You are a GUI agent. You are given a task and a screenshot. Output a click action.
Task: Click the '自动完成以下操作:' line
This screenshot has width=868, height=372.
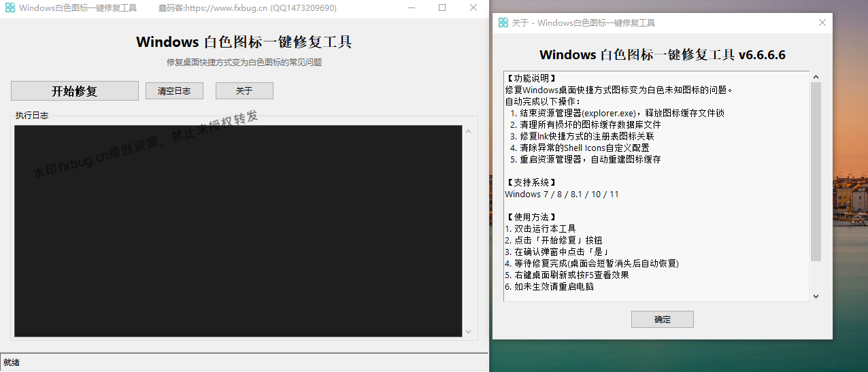click(x=544, y=101)
